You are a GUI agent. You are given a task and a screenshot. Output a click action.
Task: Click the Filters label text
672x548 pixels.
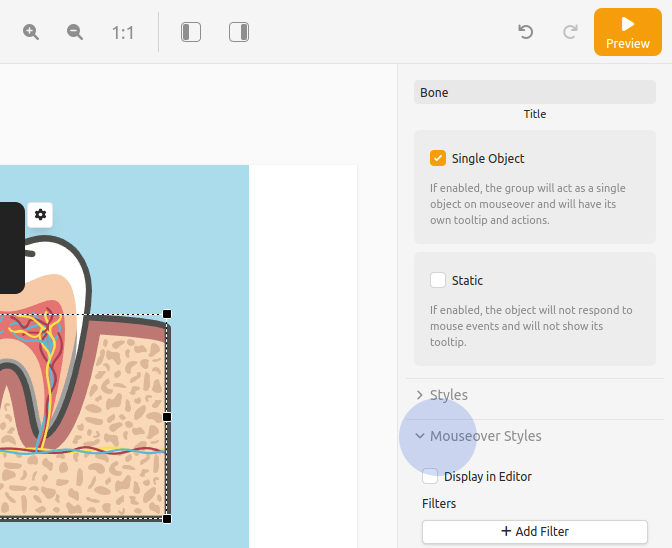[x=439, y=503]
